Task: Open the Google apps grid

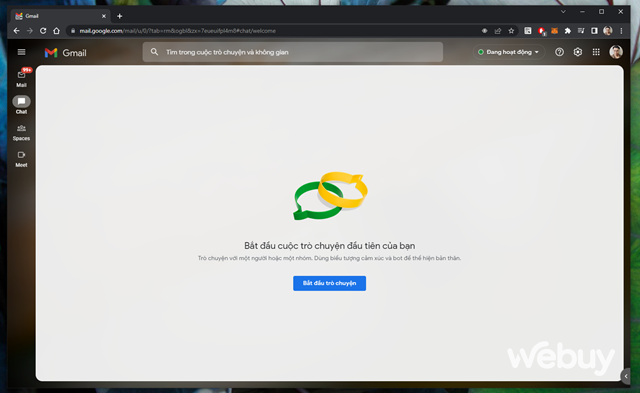Action: (x=596, y=52)
